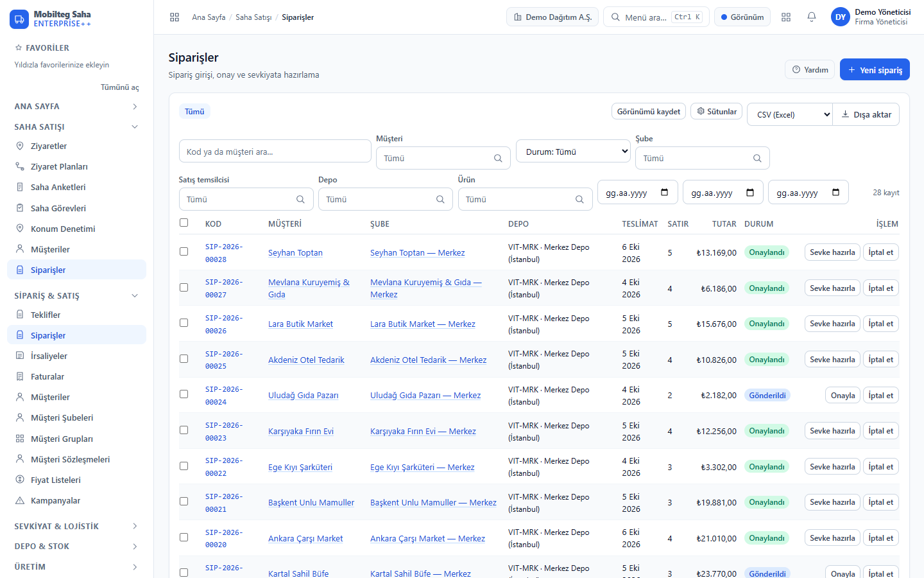
Task: Open notifications bell icon
Action: coord(811,17)
